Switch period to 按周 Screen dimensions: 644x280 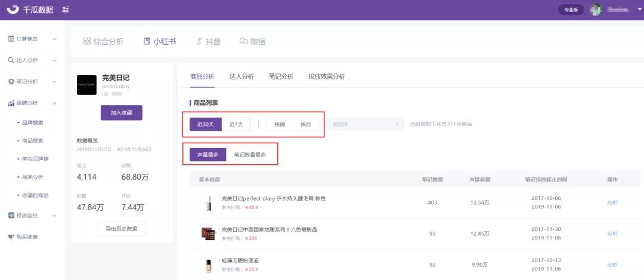[280, 124]
